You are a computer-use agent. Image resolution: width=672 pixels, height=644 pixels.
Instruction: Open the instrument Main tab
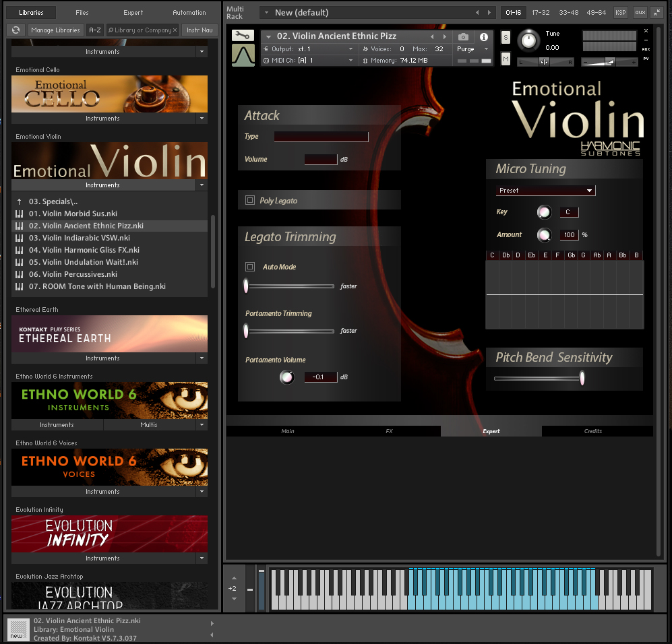coord(288,431)
